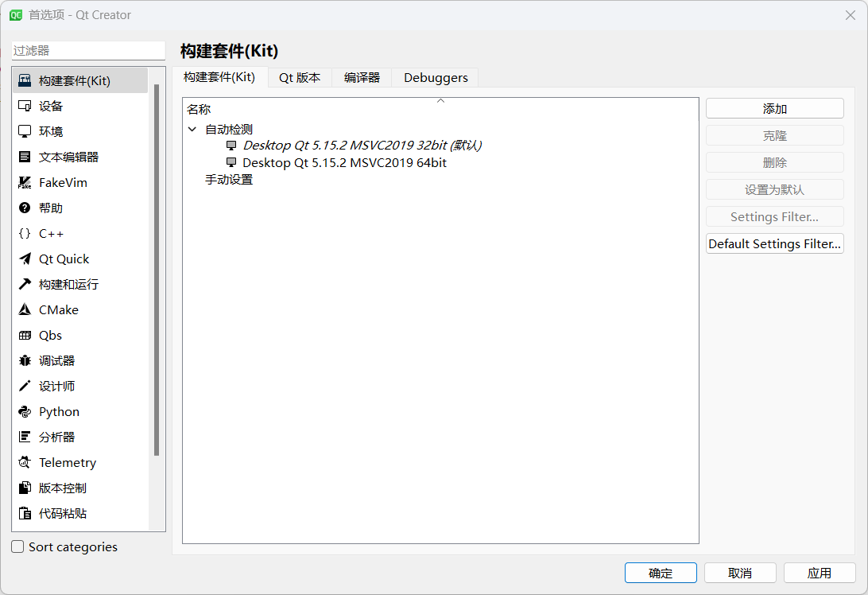Click the Qt Creator logo in title bar
868x595 pixels.
16,15
